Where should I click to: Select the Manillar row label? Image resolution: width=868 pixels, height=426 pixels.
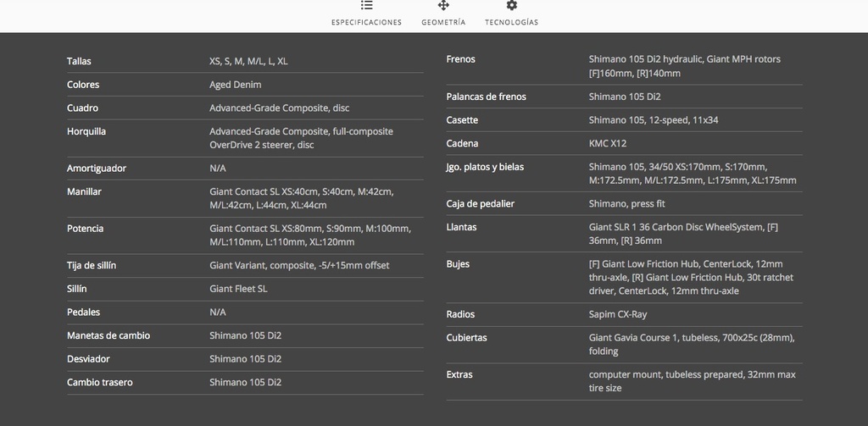[x=84, y=191]
